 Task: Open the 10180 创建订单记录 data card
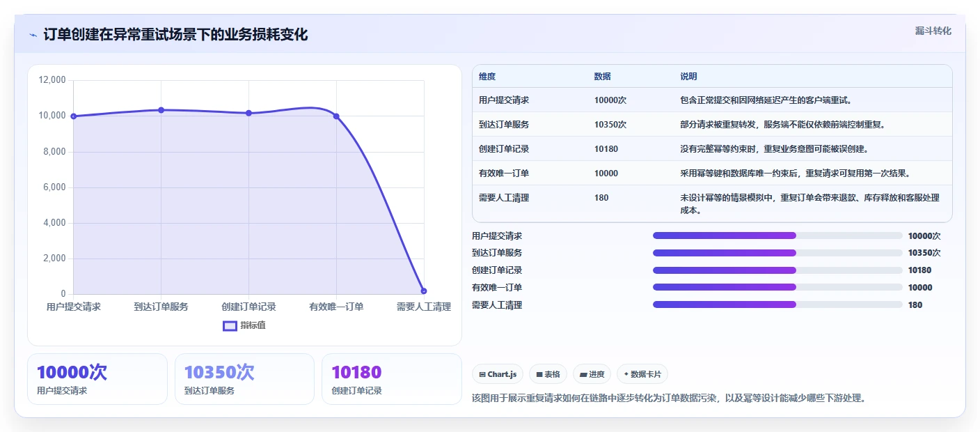392,379
